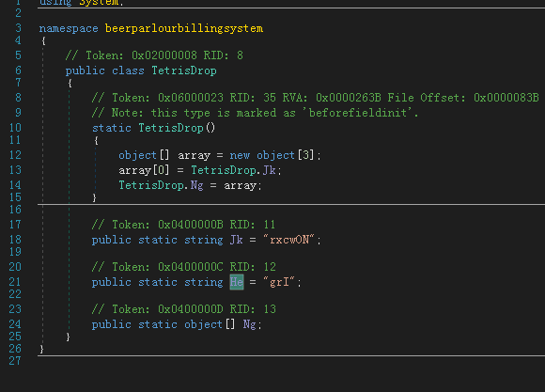Click line number 21 in gutter
The width and height of the screenshot is (545, 392).
pos(15,282)
